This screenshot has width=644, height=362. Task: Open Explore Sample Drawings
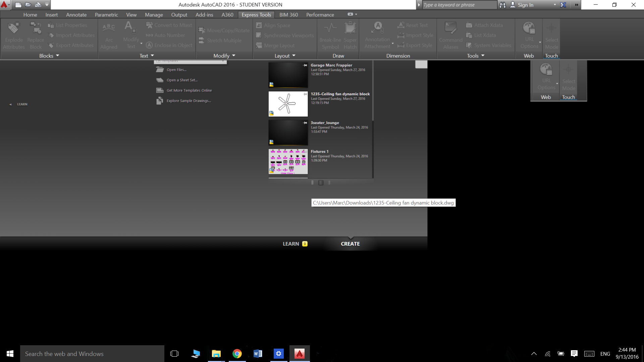[x=189, y=101]
